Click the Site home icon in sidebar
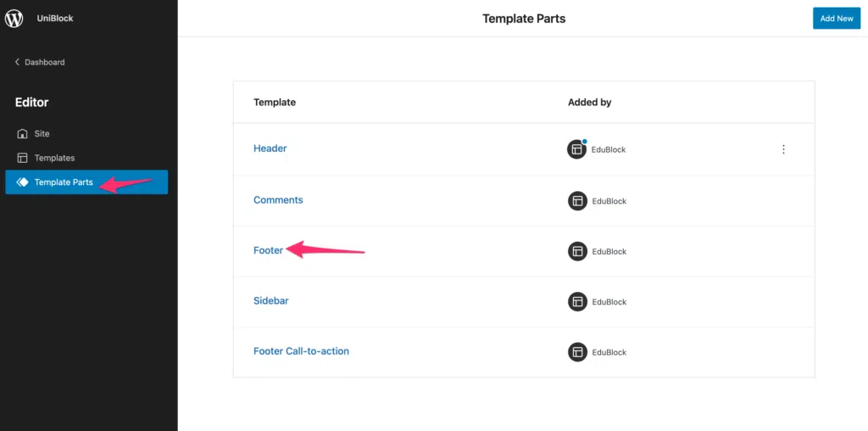Image resolution: width=868 pixels, height=431 pixels. tap(22, 134)
